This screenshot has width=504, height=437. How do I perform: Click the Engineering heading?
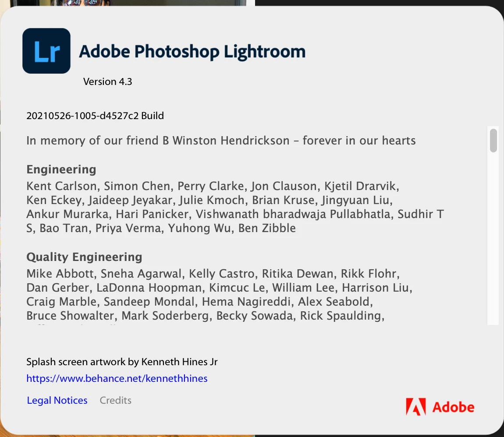pos(61,170)
